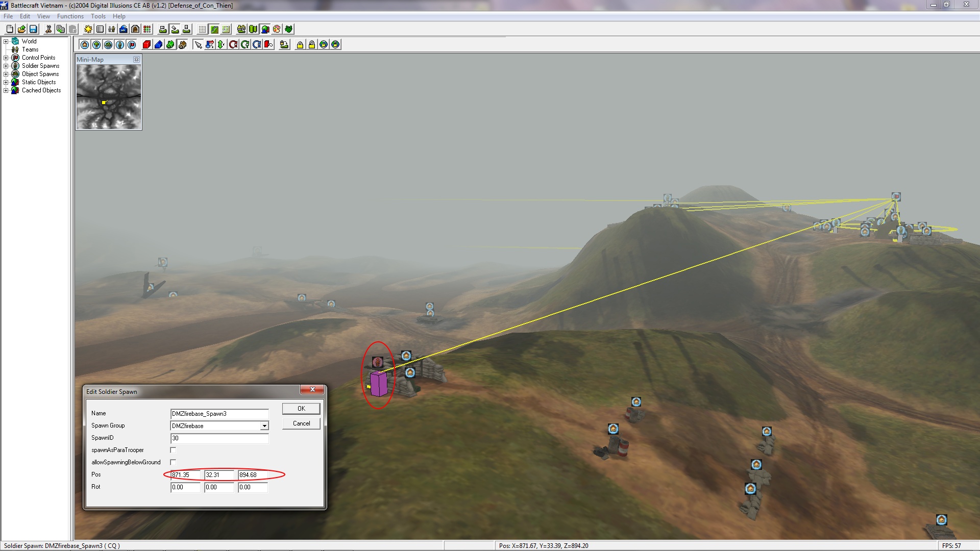Enable the allowSpawningBelowGround checkbox
980x551 pixels.
point(173,462)
